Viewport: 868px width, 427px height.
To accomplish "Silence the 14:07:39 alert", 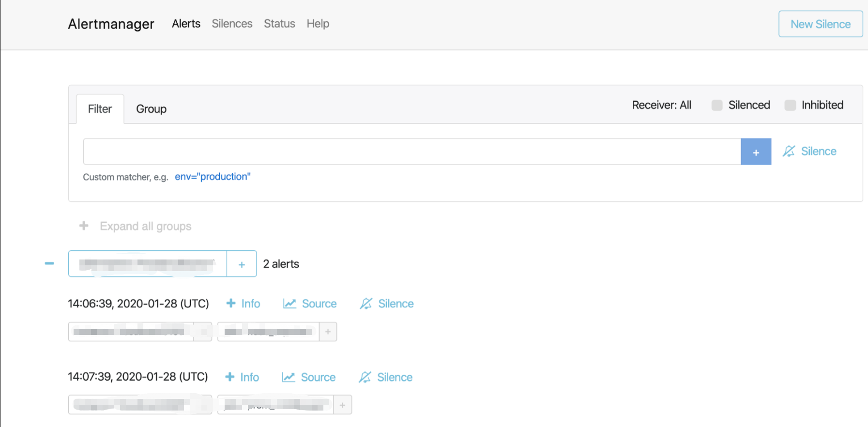I will 395,377.
